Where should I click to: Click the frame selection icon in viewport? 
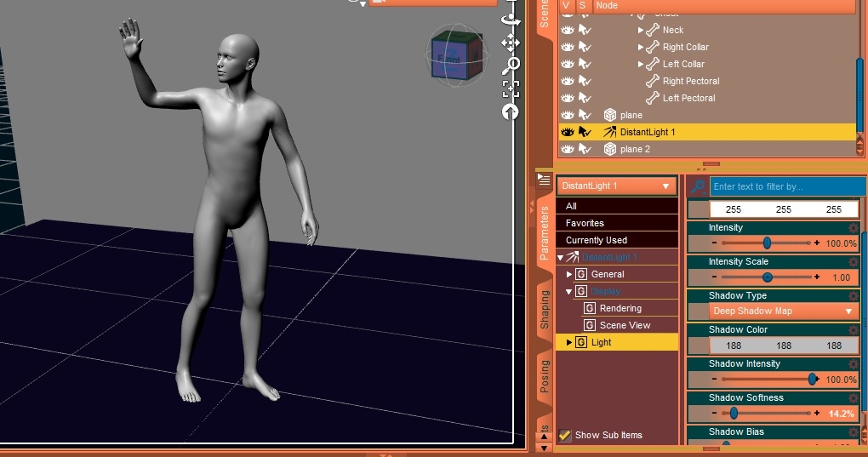pyautogui.click(x=511, y=88)
